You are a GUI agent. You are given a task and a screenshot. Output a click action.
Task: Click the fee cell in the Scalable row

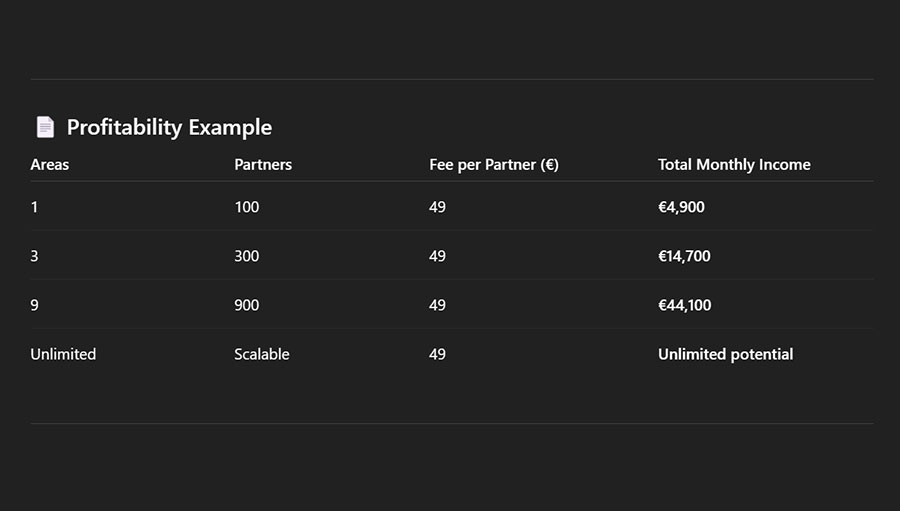[437, 354]
